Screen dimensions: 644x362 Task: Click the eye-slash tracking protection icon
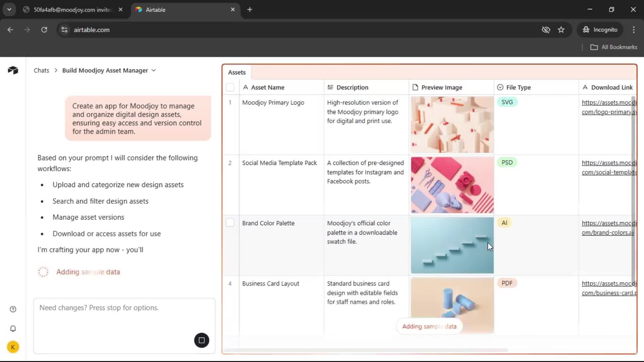546,30
